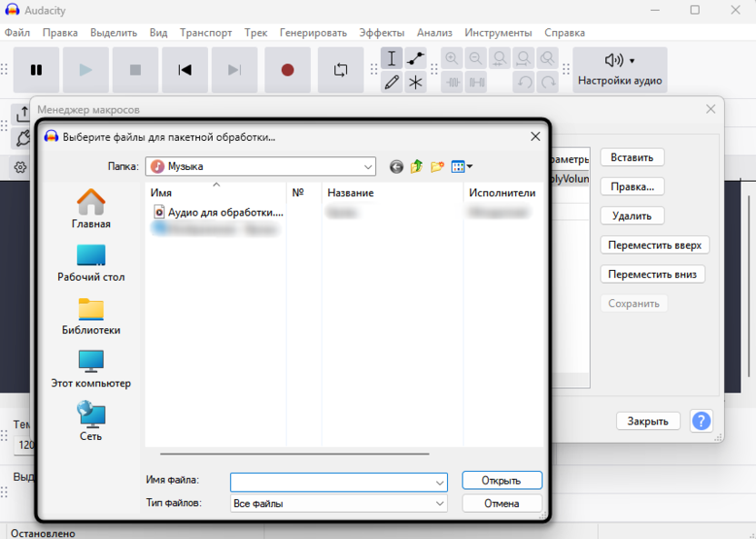The width and height of the screenshot is (756, 539).
Task: Create new folder icon
Action: [x=437, y=167]
